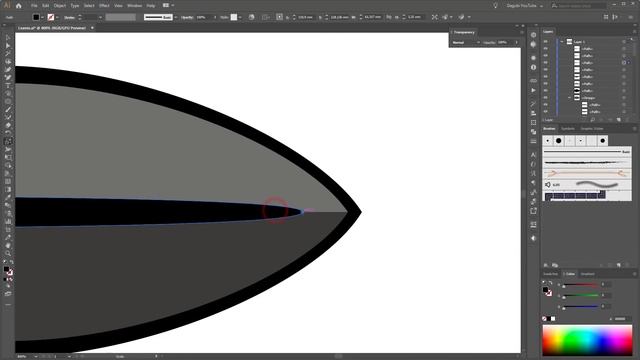Open the Fill color dropdown arrow
The height and width of the screenshot is (360, 640).
42,17
